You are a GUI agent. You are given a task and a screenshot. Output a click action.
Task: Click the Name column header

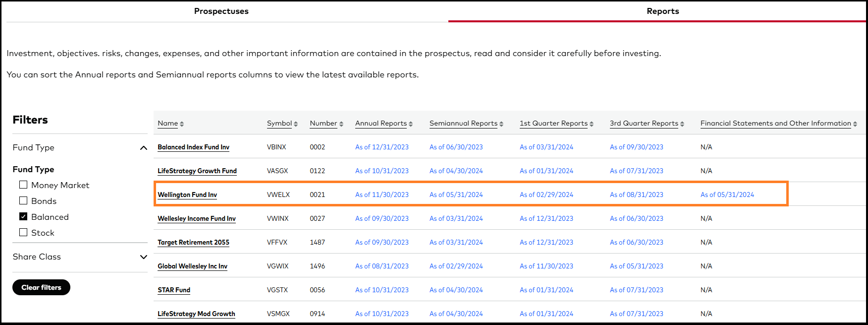click(x=167, y=124)
